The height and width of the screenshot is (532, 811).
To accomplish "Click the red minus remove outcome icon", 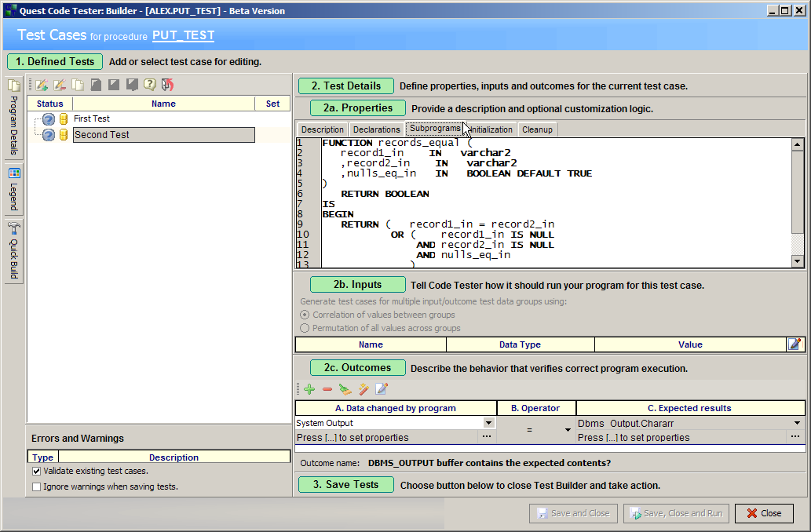I will coord(327,389).
